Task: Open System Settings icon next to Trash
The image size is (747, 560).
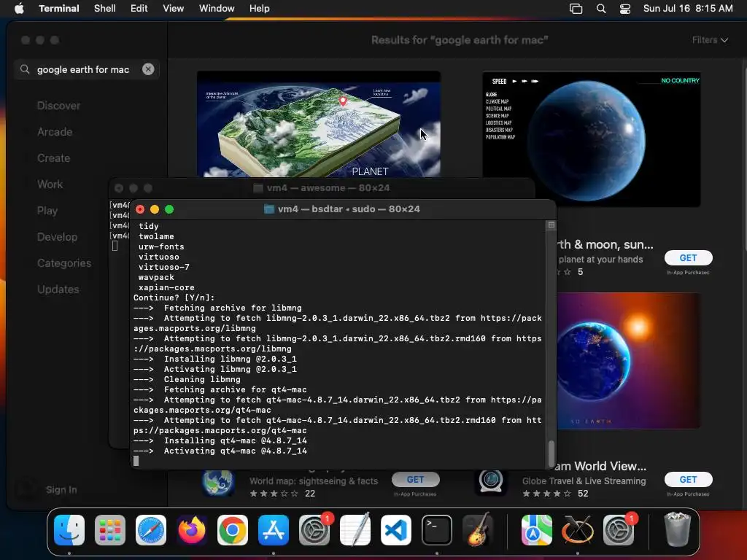Action: [x=619, y=530]
